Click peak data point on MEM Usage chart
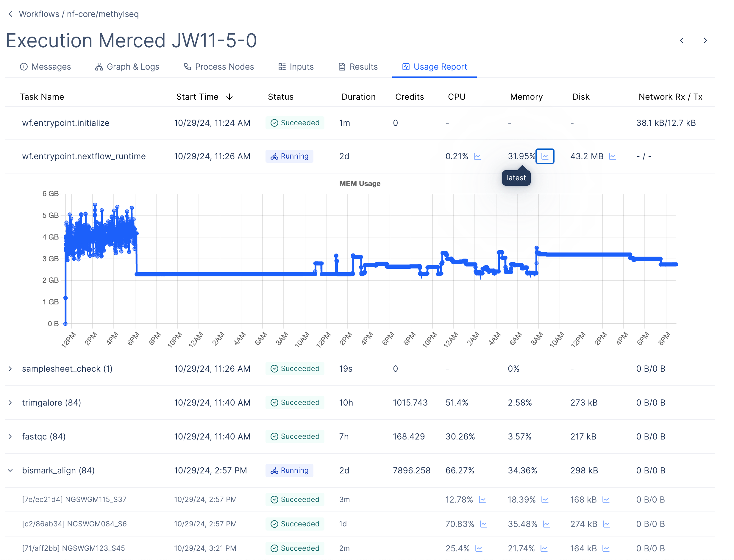This screenshot has width=734, height=560. pyautogui.click(x=95, y=205)
